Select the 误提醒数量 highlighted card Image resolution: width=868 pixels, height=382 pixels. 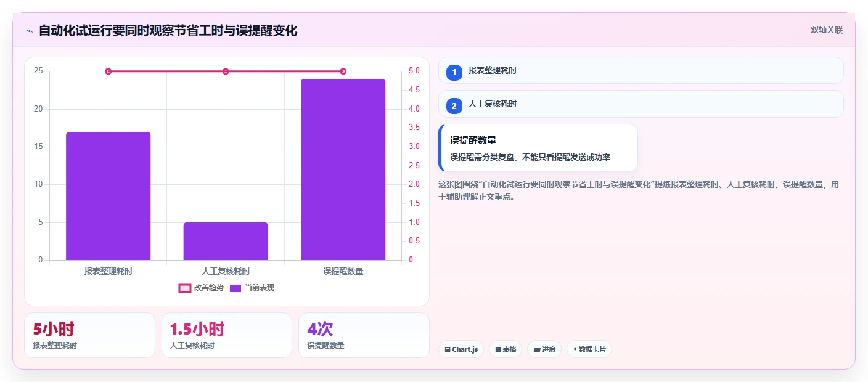(x=538, y=148)
